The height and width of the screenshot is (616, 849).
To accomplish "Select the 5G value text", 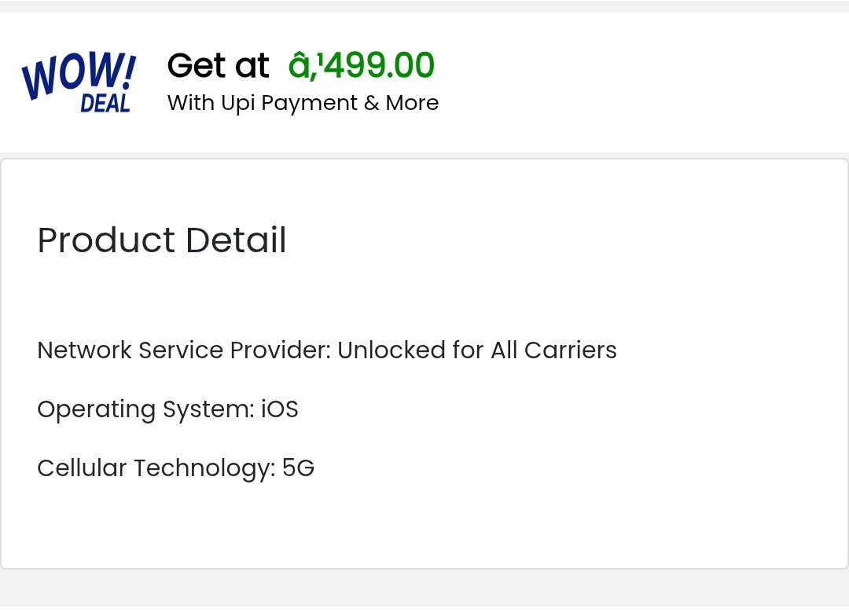I will coord(298,468).
